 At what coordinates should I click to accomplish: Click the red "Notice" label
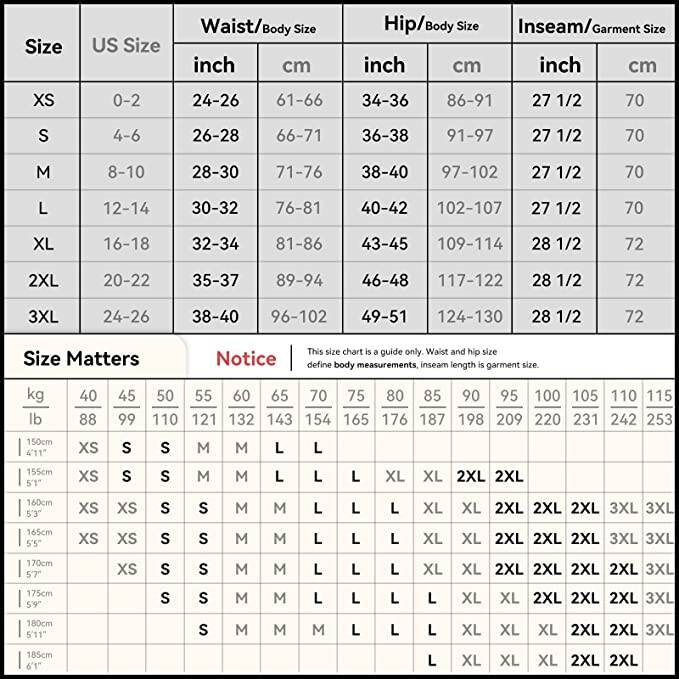coord(246,358)
